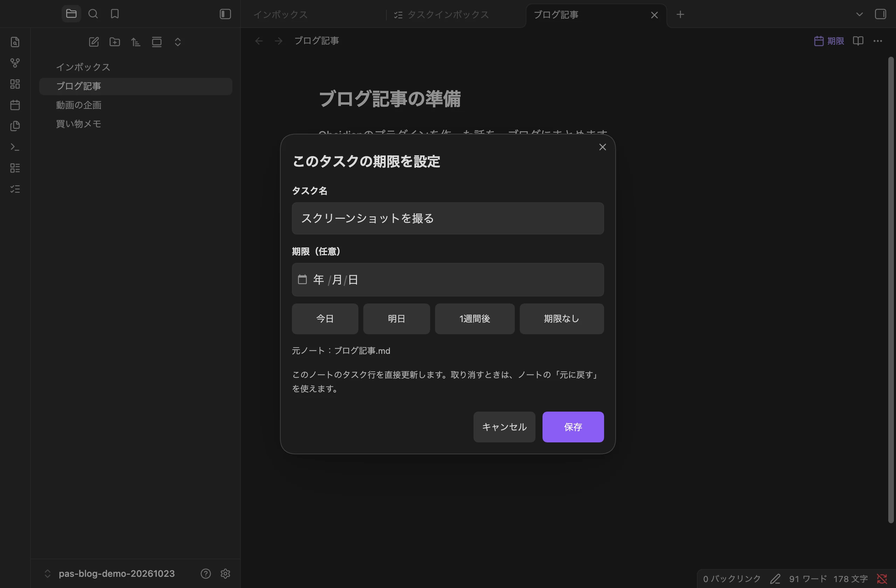The width and height of the screenshot is (896, 588).
Task: Open daily note calendar ribbon icon
Action: point(15,105)
